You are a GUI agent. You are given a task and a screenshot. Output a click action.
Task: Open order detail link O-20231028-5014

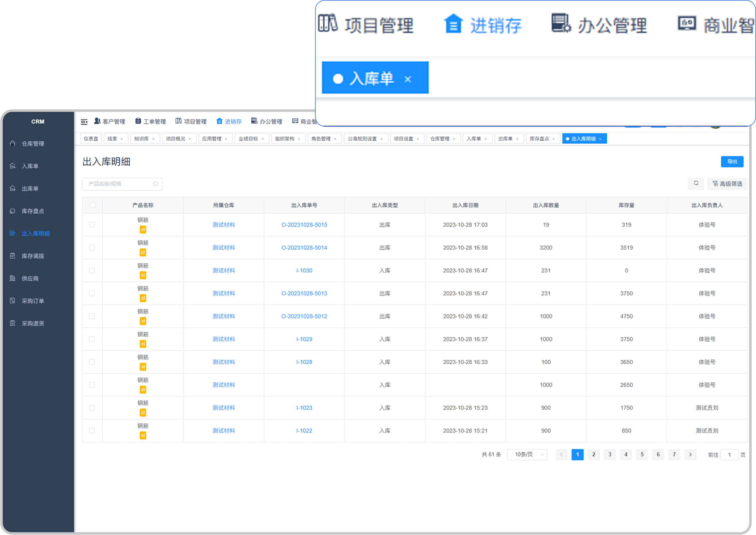click(x=304, y=248)
